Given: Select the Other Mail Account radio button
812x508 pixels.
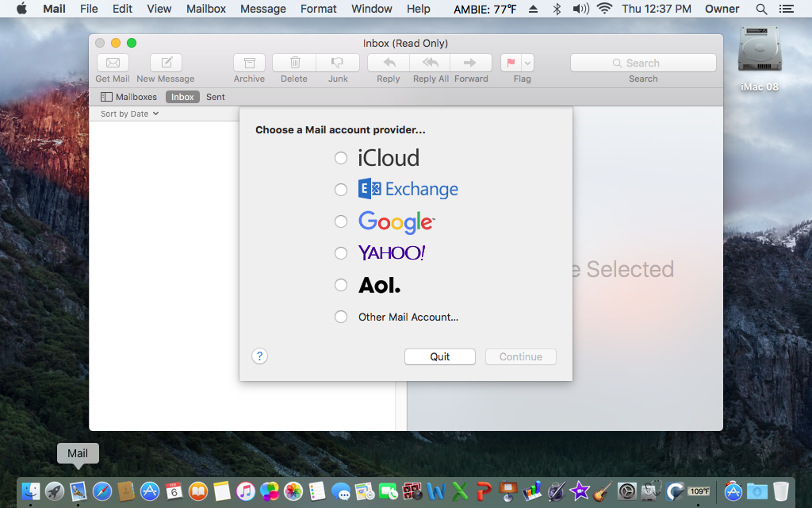Looking at the screenshot, I should [x=341, y=317].
